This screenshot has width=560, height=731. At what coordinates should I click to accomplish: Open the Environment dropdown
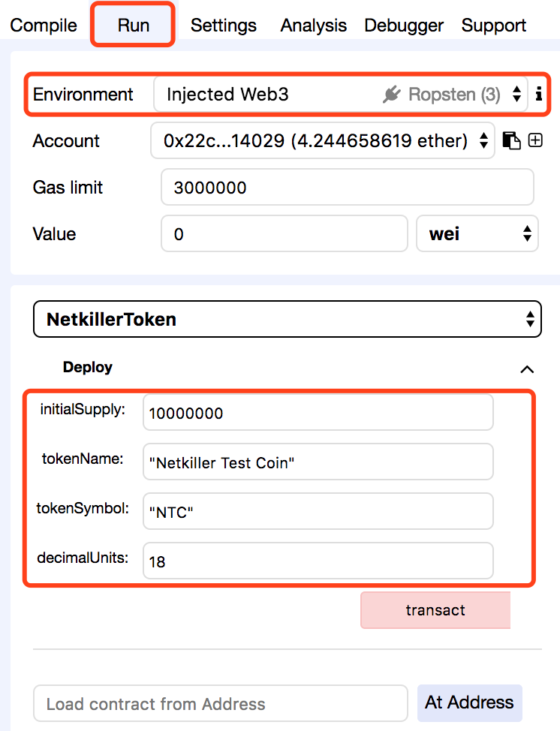(x=340, y=95)
